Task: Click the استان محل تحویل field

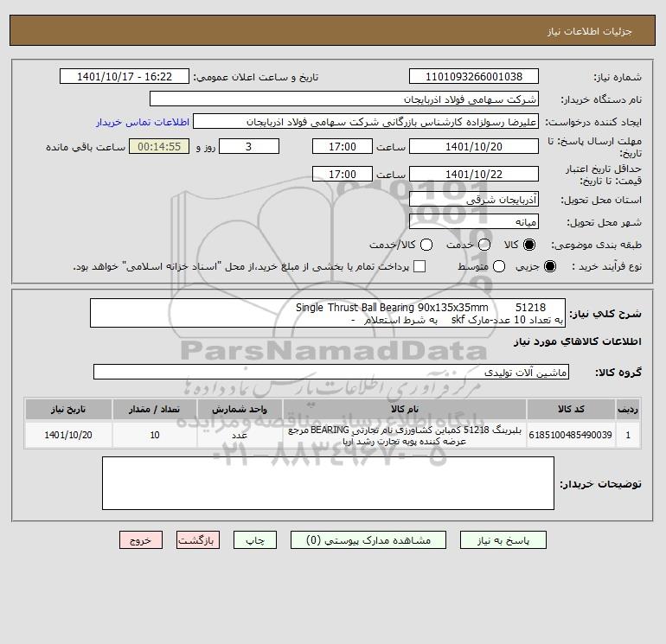Action: (x=474, y=199)
